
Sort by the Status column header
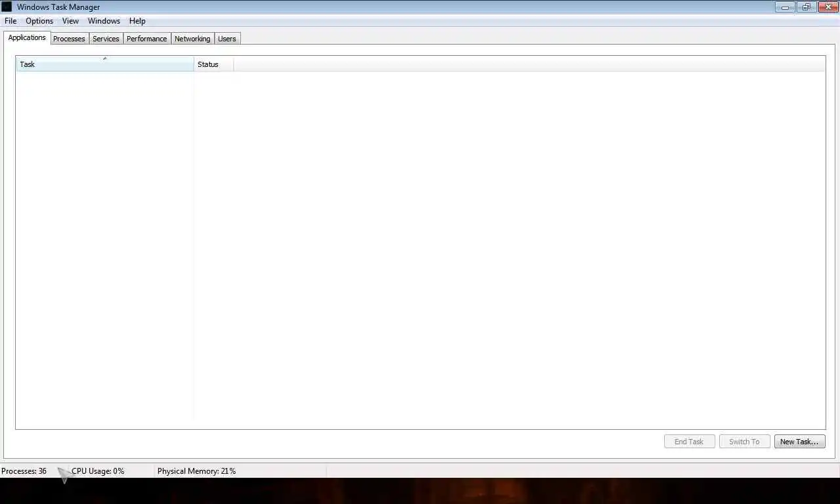point(214,64)
